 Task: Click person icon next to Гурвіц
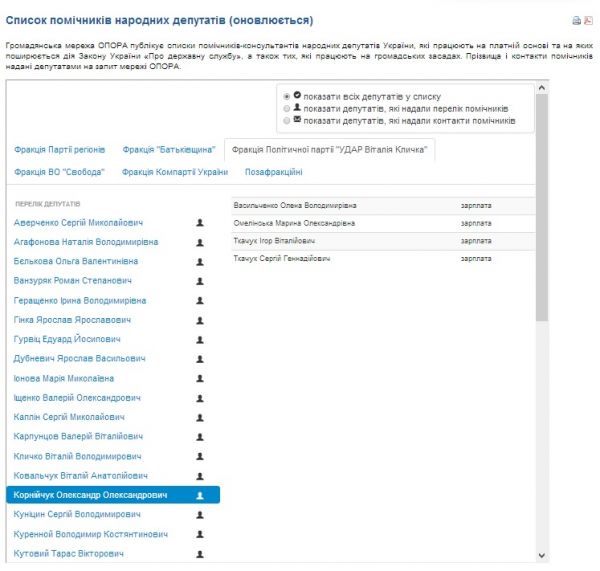click(x=200, y=340)
